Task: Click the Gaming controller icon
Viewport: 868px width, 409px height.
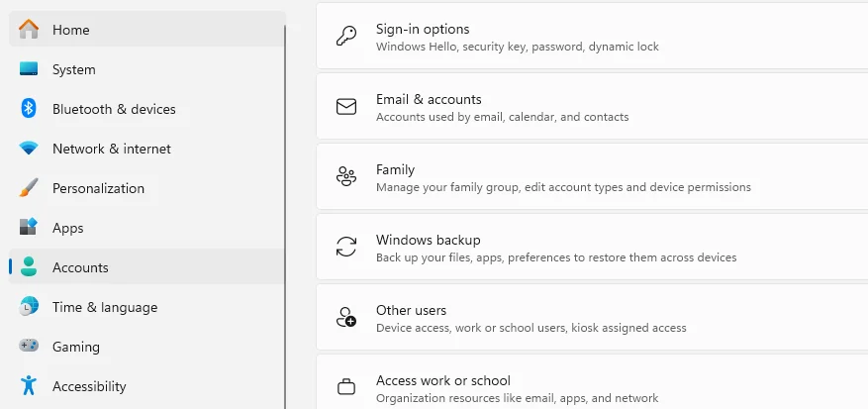Action: point(29,346)
